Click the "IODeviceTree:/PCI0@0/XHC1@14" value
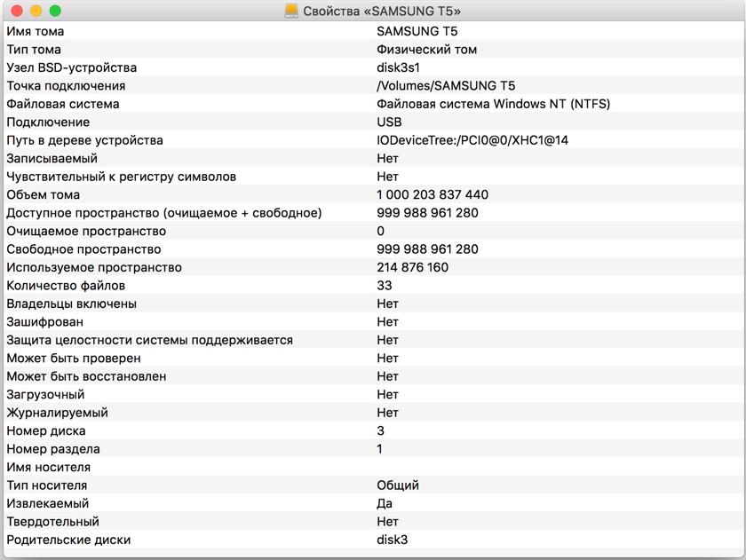 pos(472,140)
